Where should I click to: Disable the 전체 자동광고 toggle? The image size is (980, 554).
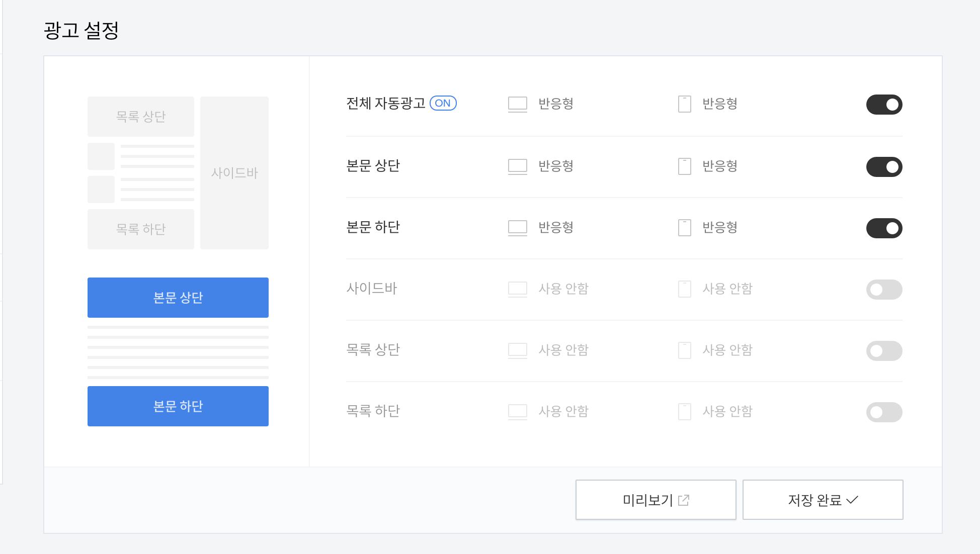(x=884, y=105)
